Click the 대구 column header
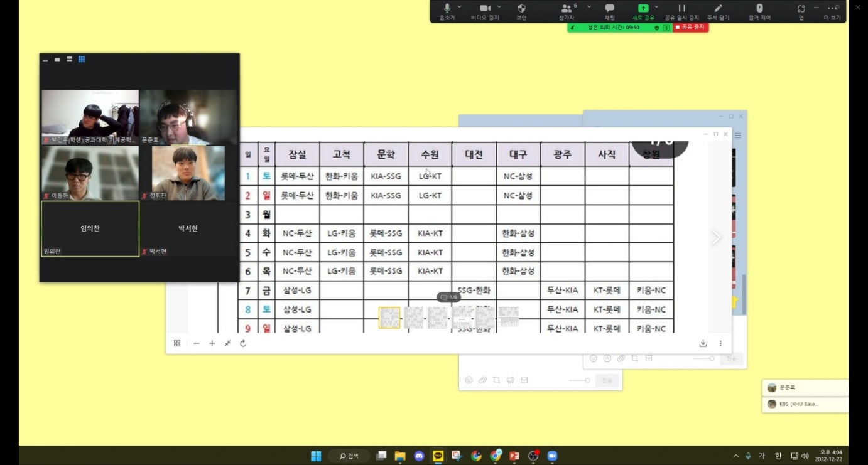This screenshot has width=868, height=465. 518,154
